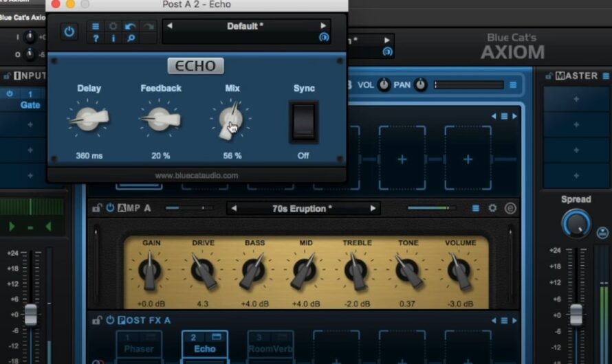The image size is (612, 364).
Task: Click Pre FX section next arrow
Action: click(514, 116)
